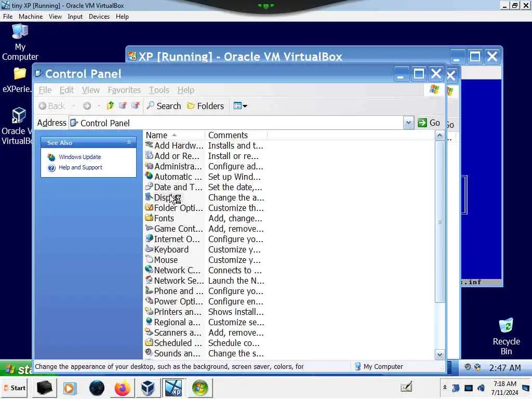Open the Mouse item
Image resolution: width=532 pixels, height=399 pixels.
tap(162, 260)
